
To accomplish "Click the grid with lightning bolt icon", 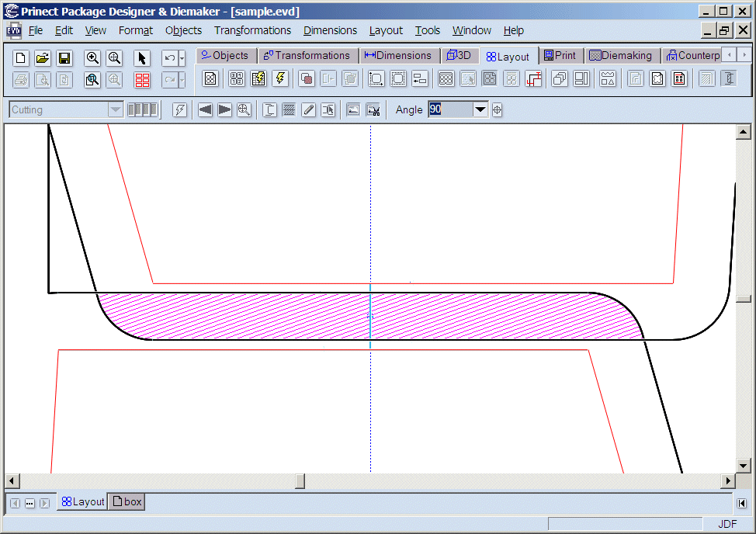I will click(258, 78).
